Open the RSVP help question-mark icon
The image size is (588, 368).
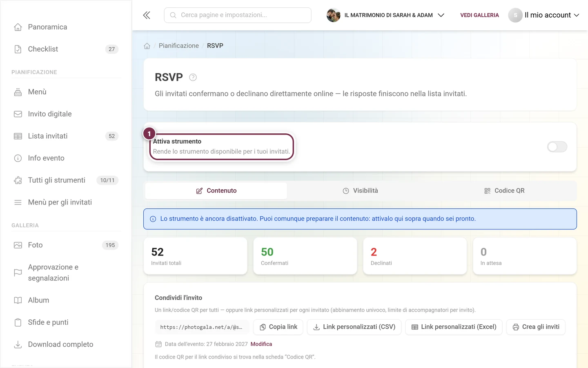tap(193, 77)
